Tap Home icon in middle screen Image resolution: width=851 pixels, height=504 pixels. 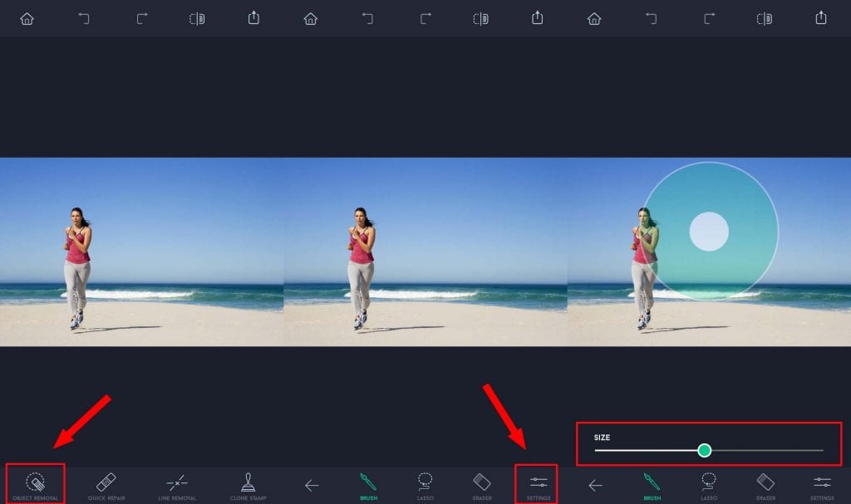coord(311,19)
